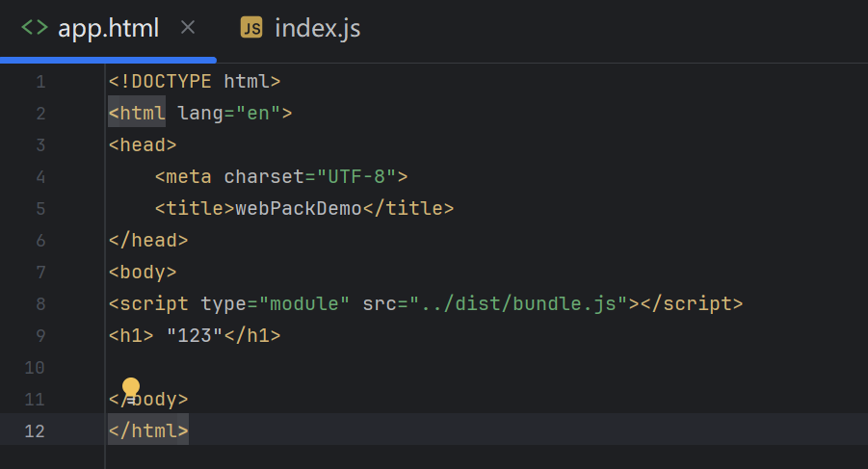Screen dimensions: 868x469
Task: Click the <html tag on line 2
Action: 137,113
